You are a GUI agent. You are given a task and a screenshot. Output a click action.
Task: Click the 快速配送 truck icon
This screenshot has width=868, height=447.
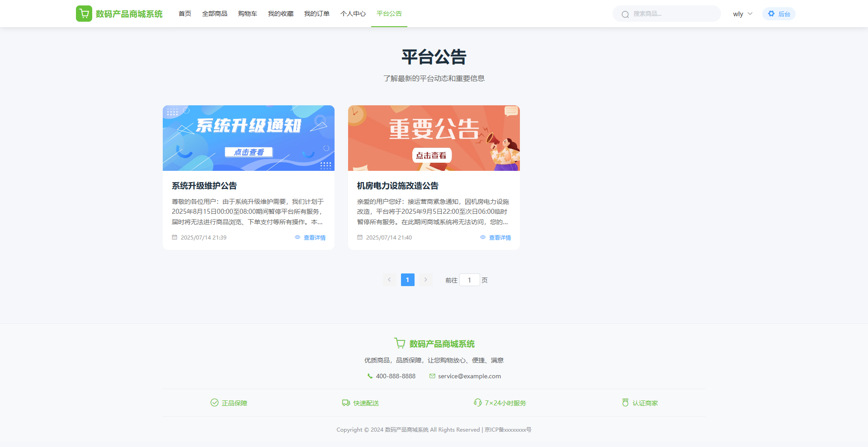click(x=346, y=403)
